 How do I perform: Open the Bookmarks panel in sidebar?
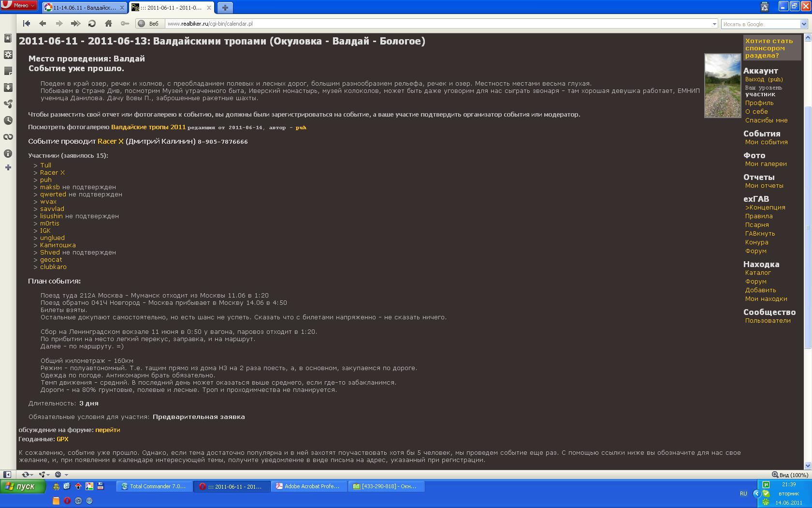8,38
